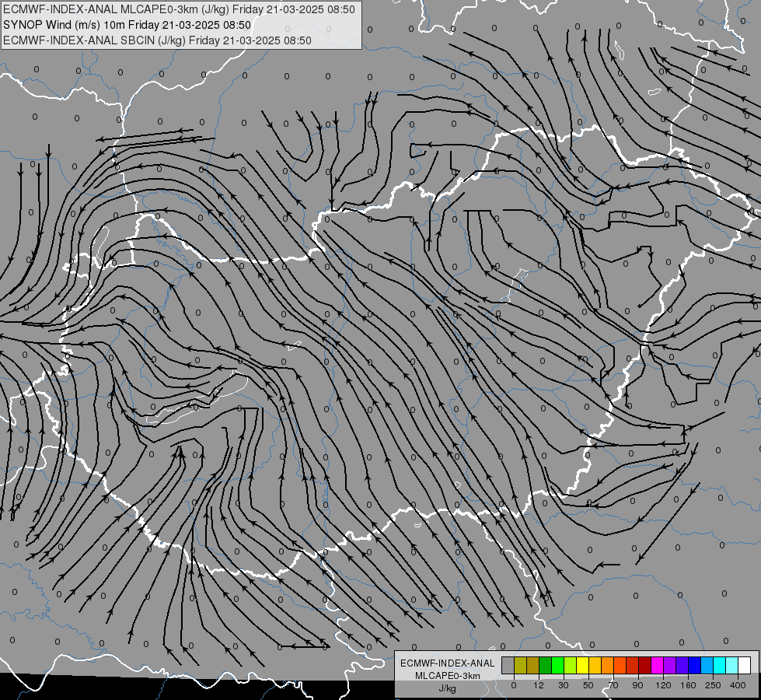The height and width of the screenshot is (700, 761).
Task: Click the pure yellow legend swatch before 50
Action: (582, 665)
